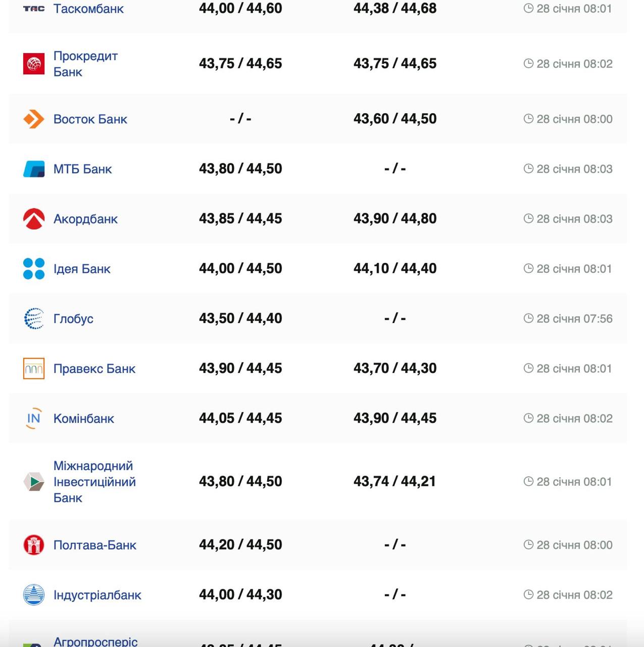
Task: Open the Прокредит Банк link
Action: (85, 64)
